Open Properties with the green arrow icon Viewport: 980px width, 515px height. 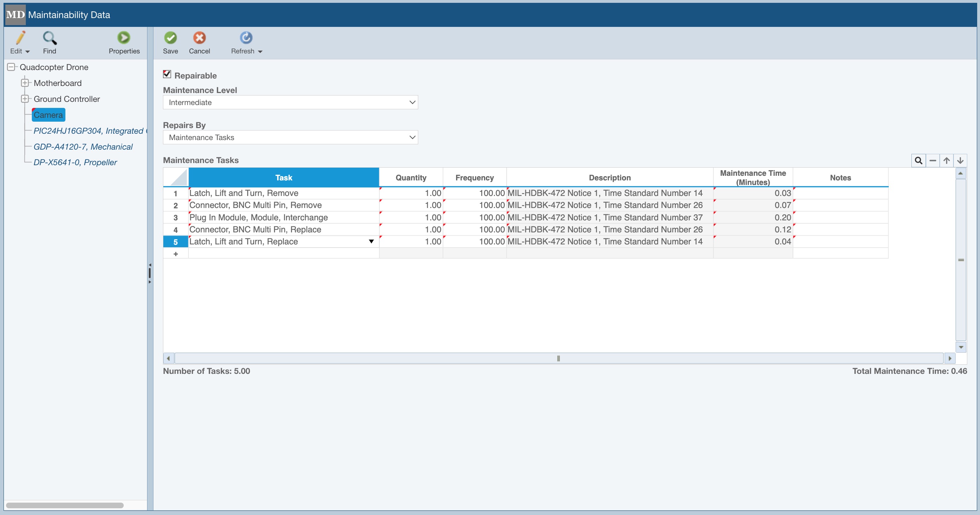click(124, 38)
